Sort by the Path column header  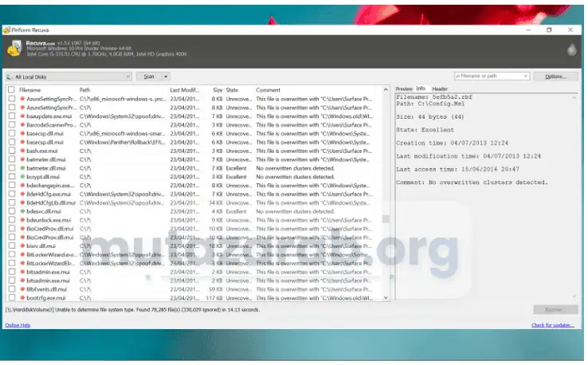pyautogui.click(x=84, y=90)
